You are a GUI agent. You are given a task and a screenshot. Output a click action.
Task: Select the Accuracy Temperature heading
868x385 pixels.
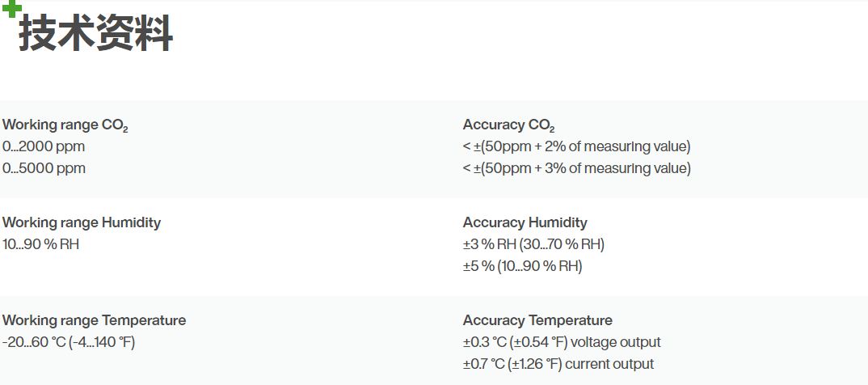pos(537,321)
